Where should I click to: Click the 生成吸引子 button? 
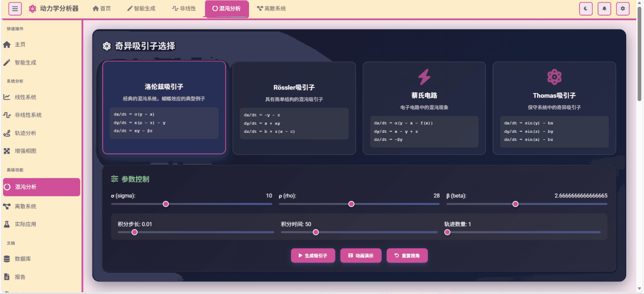pyautogui.click(x=313, y=255)
